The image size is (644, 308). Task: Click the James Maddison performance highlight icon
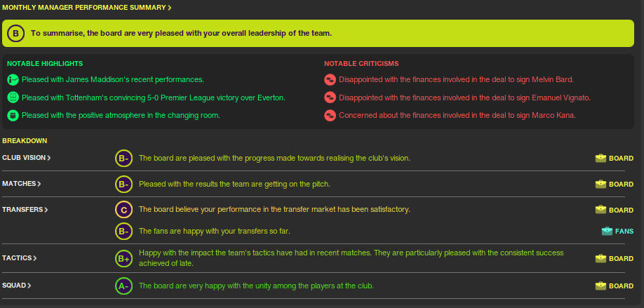13,79
